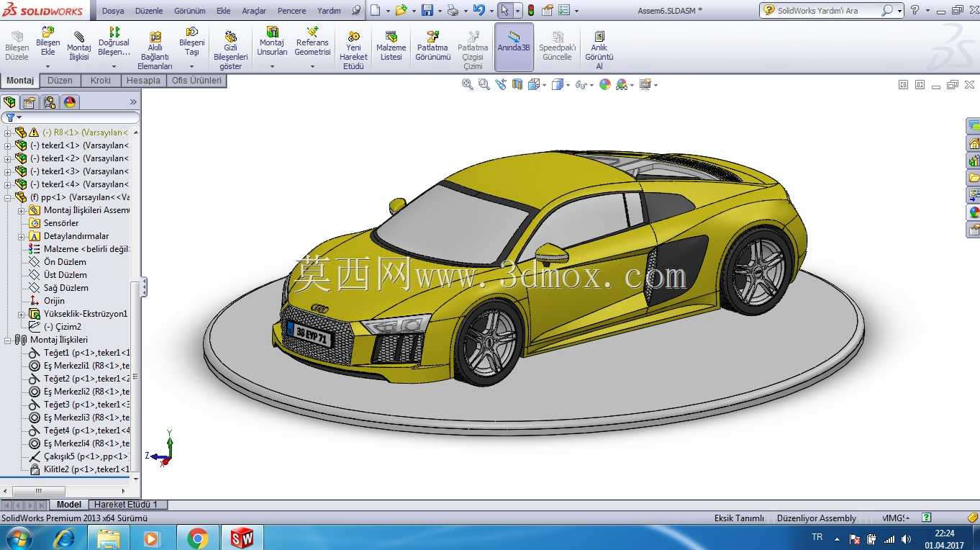Select DisplayManager tab icon
980x550 pixels.
click(70, 102)
